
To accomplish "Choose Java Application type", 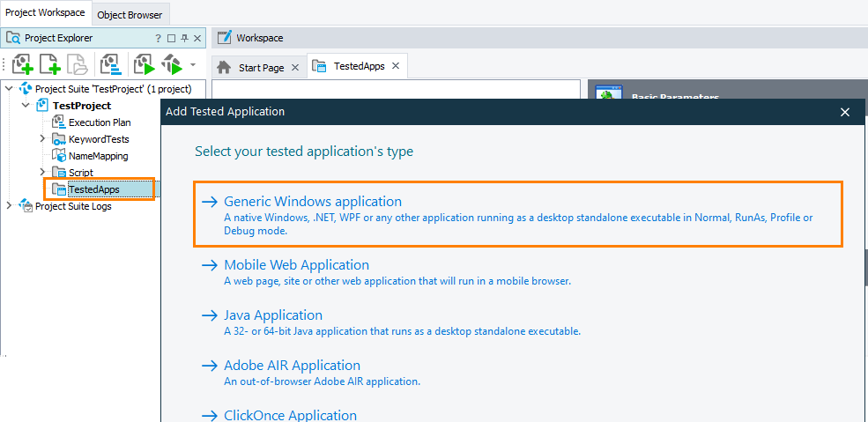I will [x=272, y=315].
